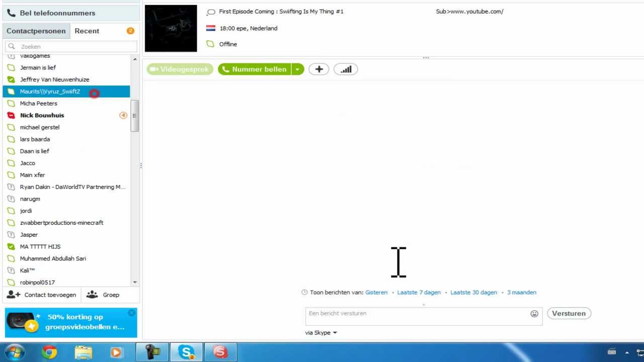Click the search magnifier icon
This screenshot has width=644, height=362.
pyautogui.click(x=12, y=46)
